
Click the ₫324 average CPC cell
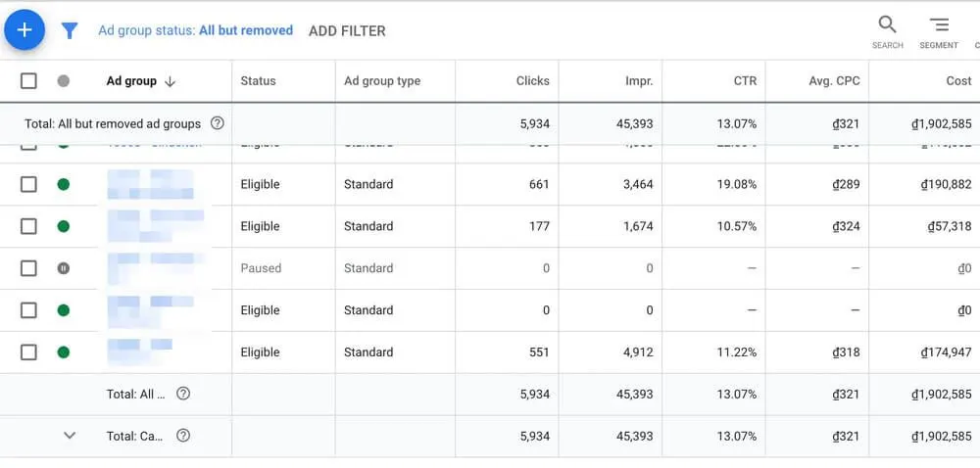point(847,226)
